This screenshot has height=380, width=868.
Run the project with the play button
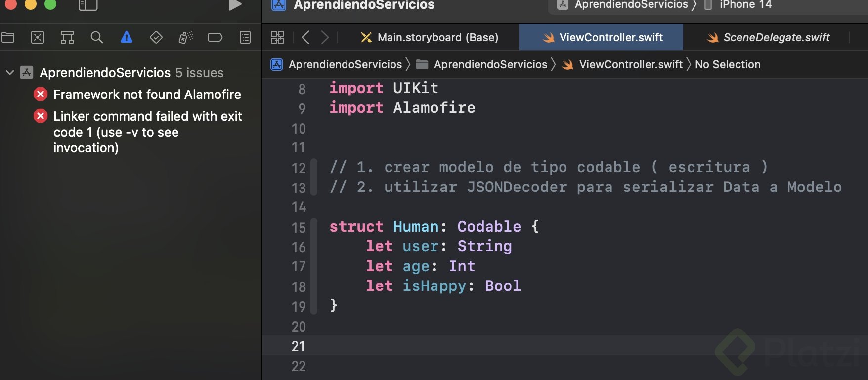coord(235,5)
